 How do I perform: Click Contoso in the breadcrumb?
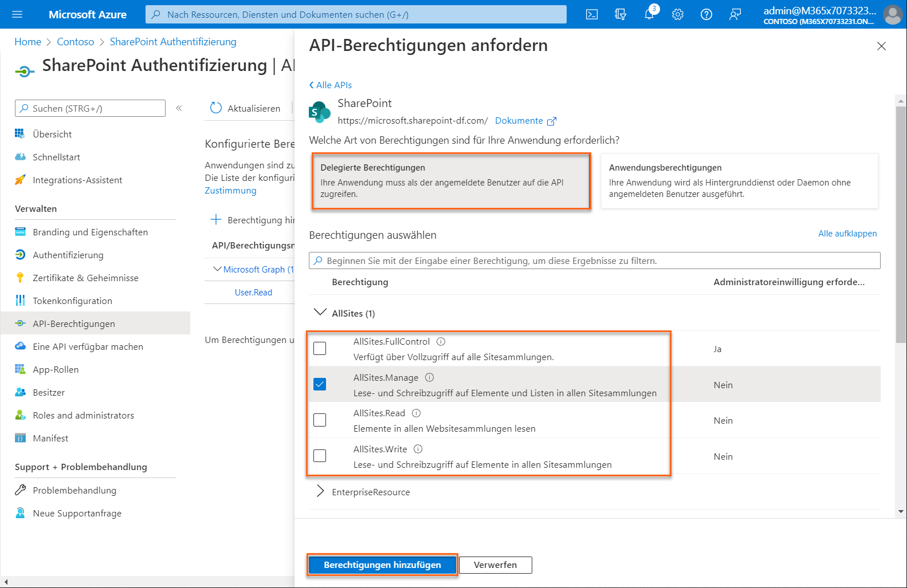tap(76, 42)
